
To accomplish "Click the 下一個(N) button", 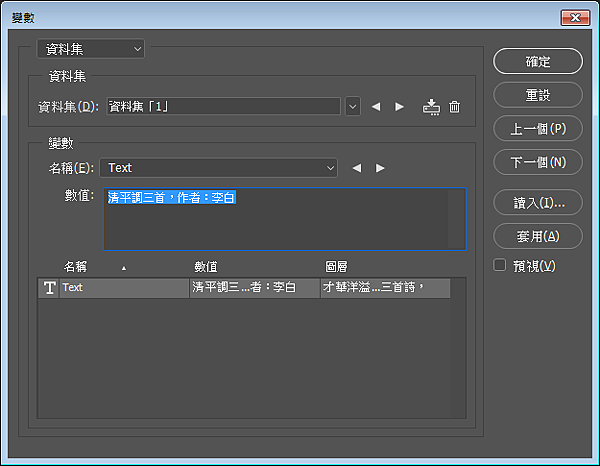I will pos(538,162).
